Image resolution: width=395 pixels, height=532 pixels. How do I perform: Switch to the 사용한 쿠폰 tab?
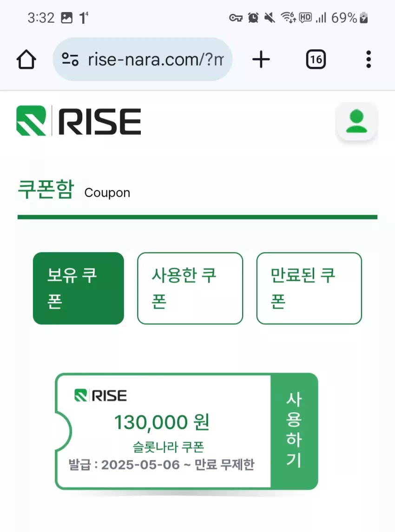tap(190, 288)
